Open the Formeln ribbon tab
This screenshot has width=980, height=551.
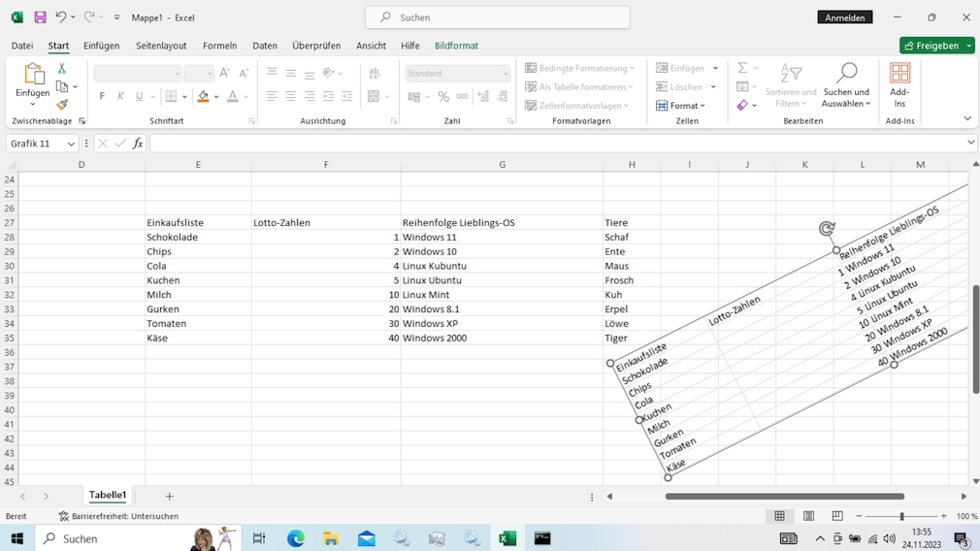pos(219,46)
